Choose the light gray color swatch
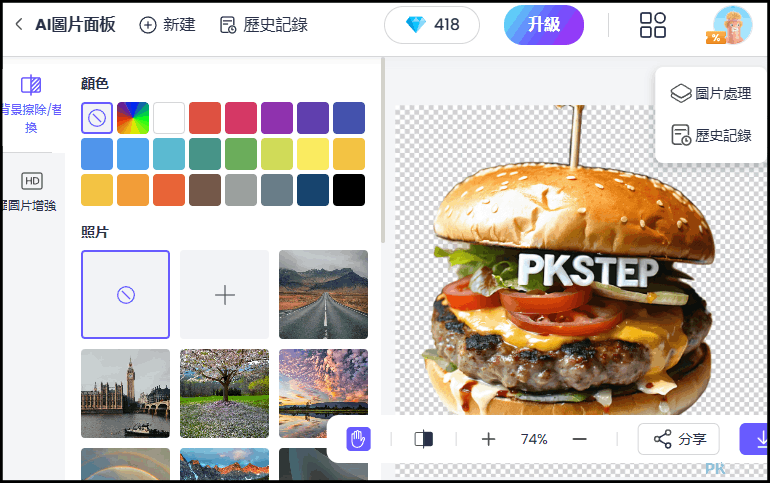770x483 pixels. [241, 189]
